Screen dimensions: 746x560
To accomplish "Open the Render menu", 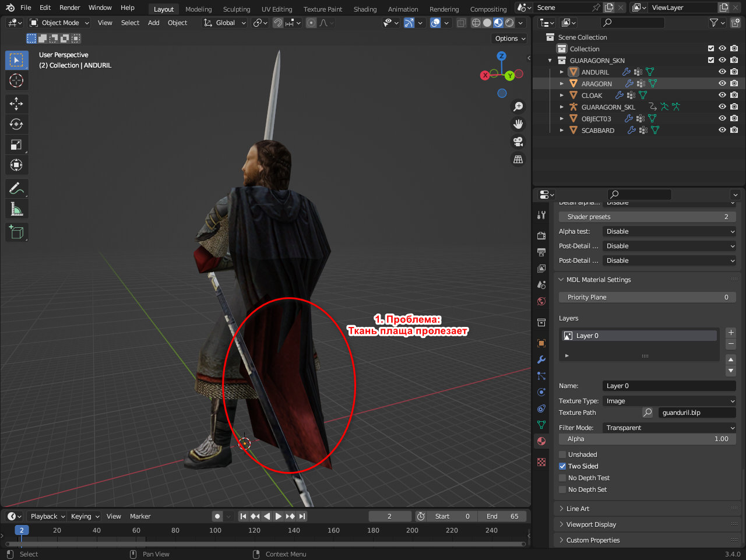I will 69,8.
